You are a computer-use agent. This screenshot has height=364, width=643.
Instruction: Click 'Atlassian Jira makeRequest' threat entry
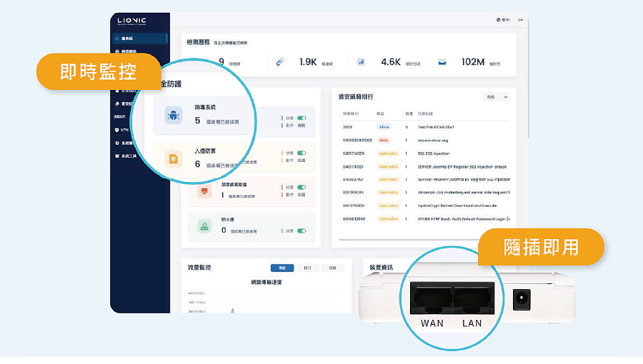click(x=464, y=193)
